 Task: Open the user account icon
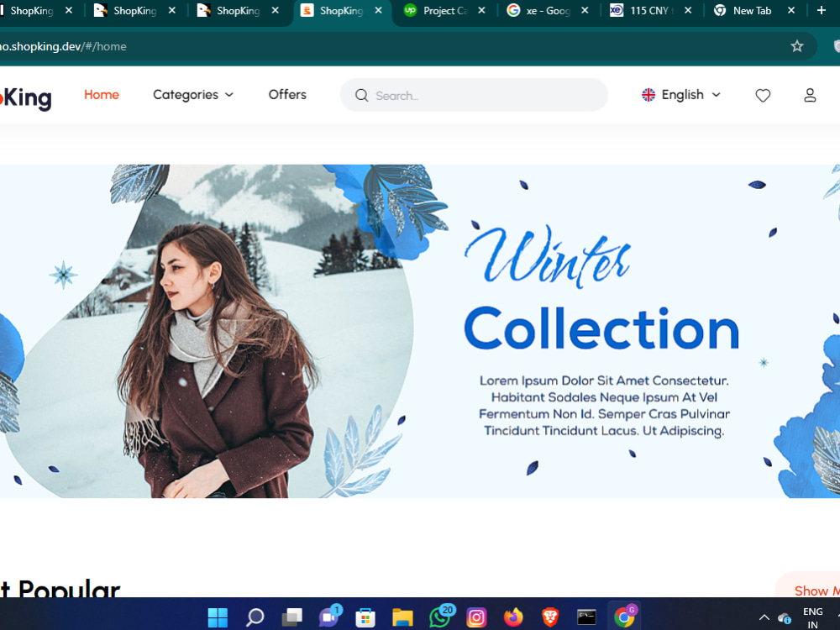coord(810,95)
